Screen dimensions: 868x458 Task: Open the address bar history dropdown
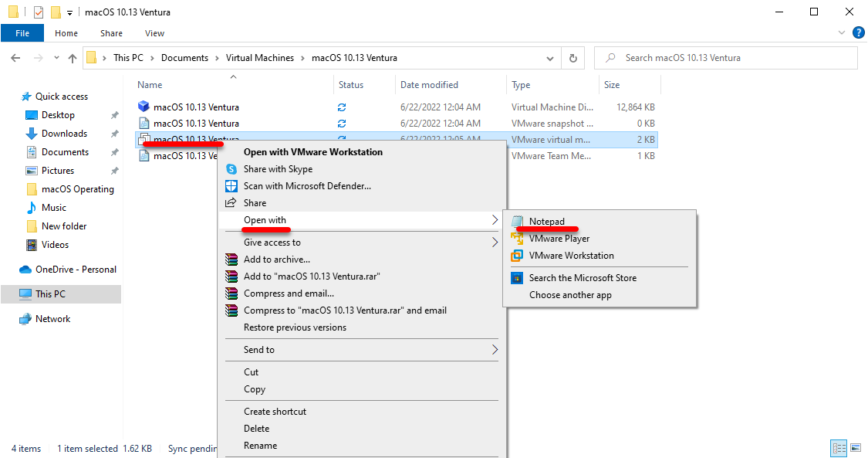coord(549,57)
